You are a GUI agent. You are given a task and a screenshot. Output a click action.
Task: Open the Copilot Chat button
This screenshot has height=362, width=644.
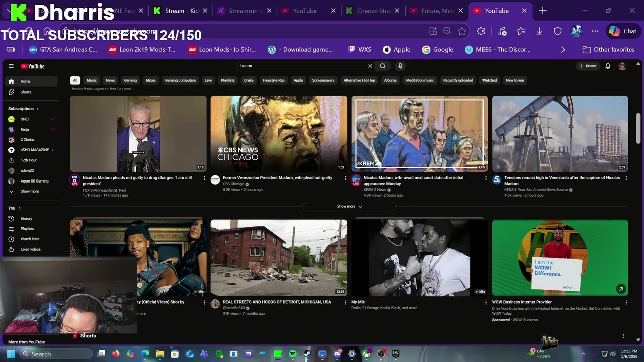[623, 31]
